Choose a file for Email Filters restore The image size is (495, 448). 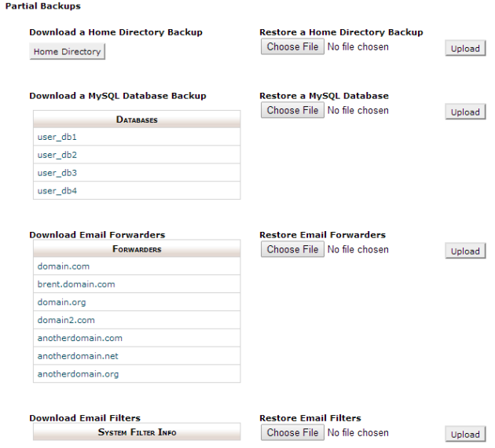[292, 433]
